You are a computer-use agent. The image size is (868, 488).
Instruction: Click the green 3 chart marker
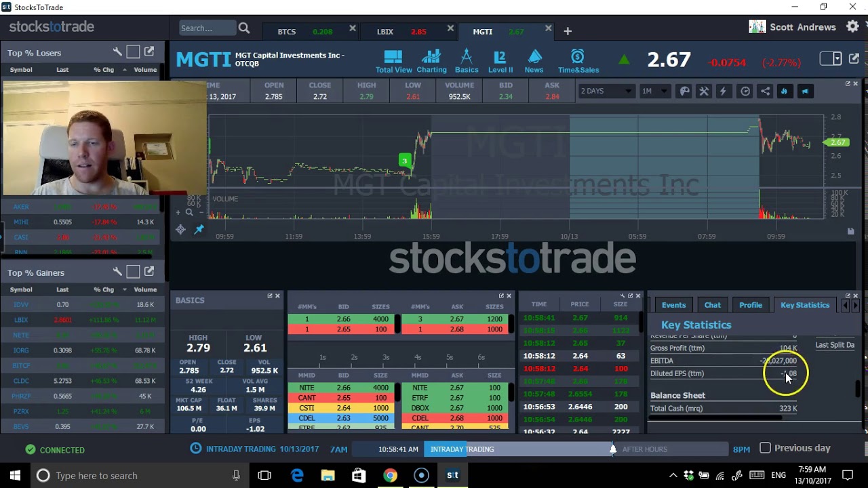[x=404, y=161]
